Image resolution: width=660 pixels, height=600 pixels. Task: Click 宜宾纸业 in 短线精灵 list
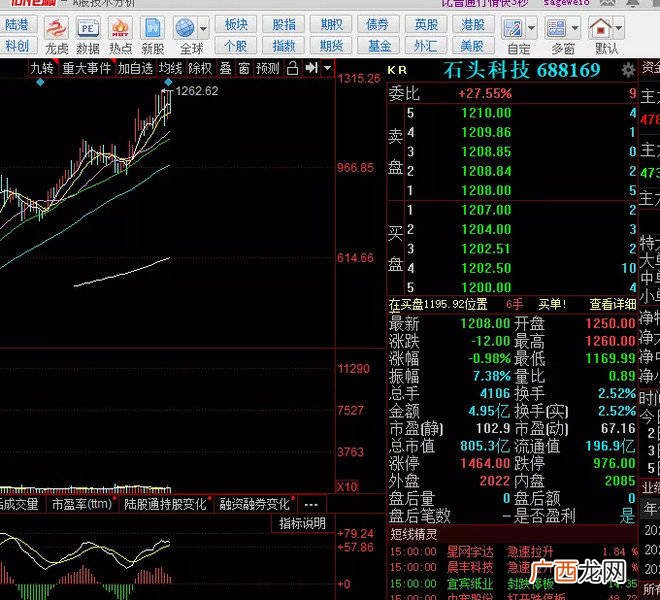click(x=470, y=584)
